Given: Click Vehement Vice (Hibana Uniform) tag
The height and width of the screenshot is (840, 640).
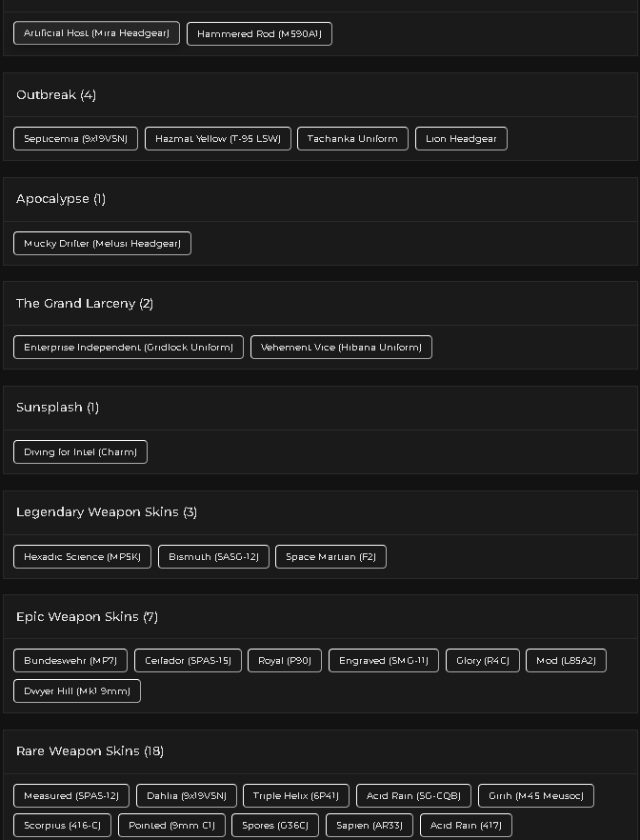Looking at the screenshot, I should click(x=341, y=347).
